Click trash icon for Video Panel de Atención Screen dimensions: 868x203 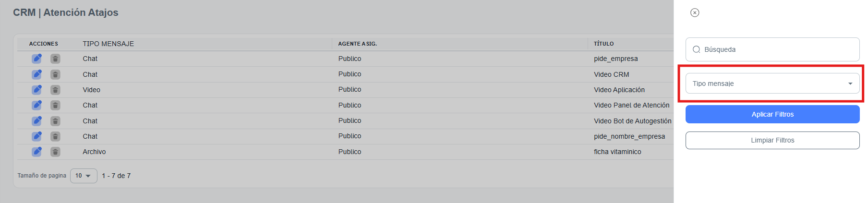(56, 105)
